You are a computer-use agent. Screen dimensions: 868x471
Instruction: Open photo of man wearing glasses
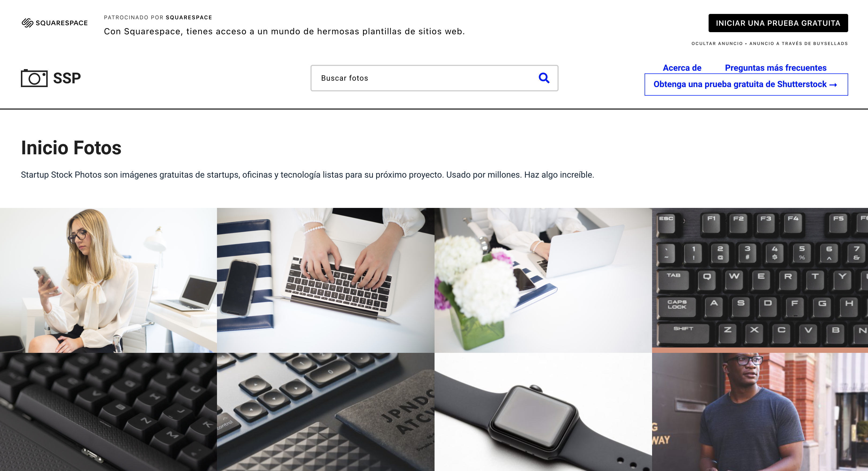pyautogui.click(x=760, y=412)
